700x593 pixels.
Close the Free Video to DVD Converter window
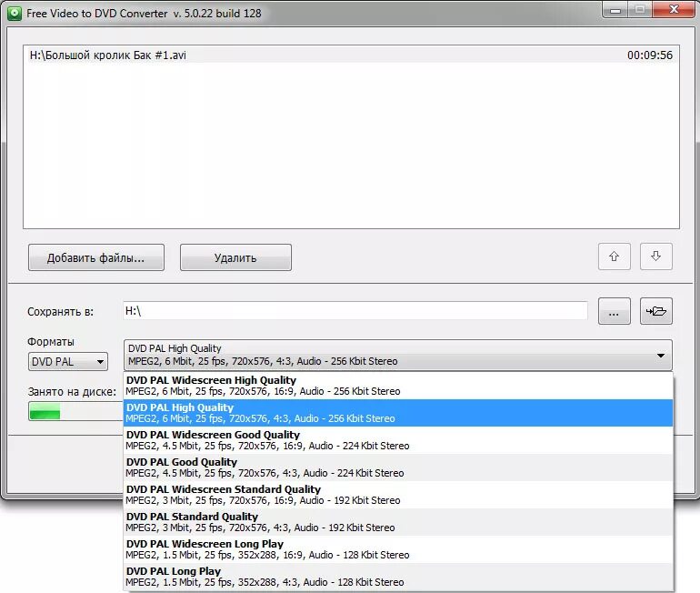[x=674, y=10]
